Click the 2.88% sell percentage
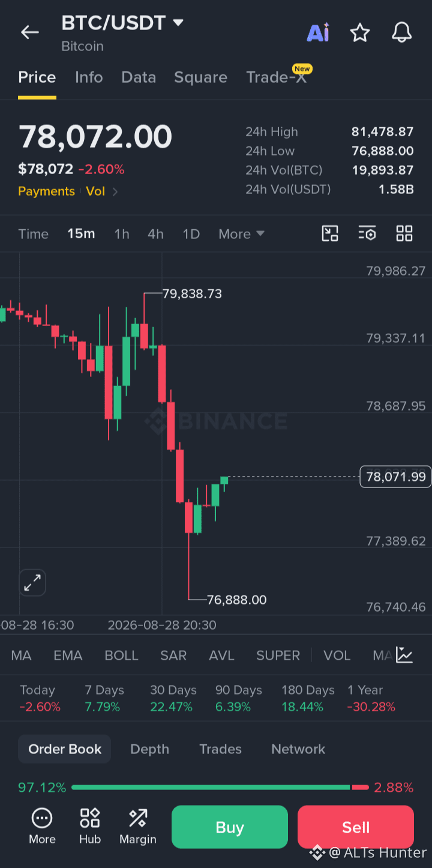The width and height of the screenshot is (432, 868). (394, 788)
